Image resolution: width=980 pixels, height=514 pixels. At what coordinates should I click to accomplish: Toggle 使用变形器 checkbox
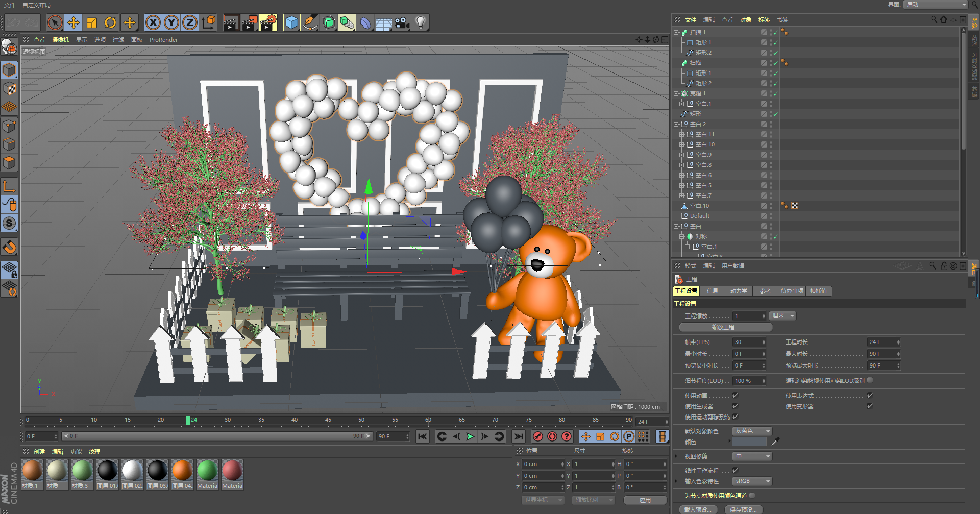(x=870, y=406)
